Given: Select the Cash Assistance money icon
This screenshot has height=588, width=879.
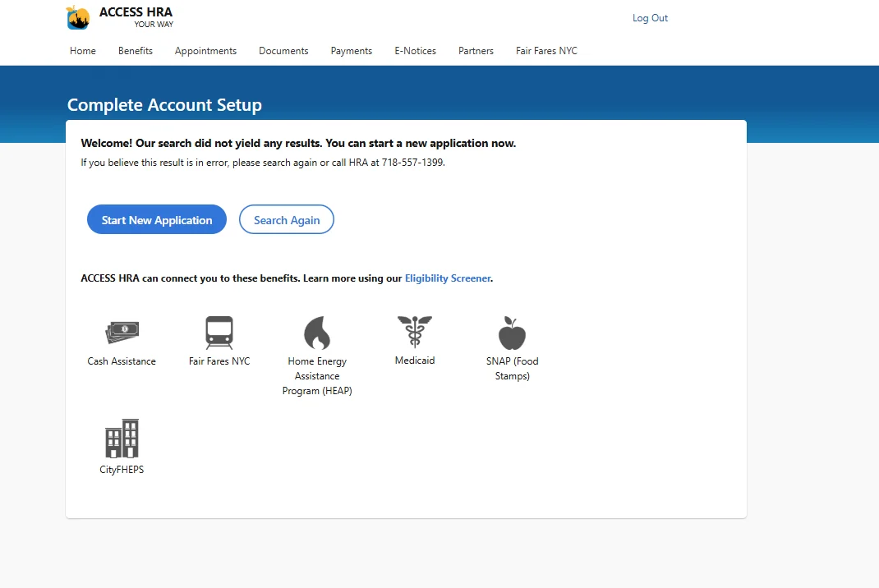Looking at the screenshot, I should (122, 333).
